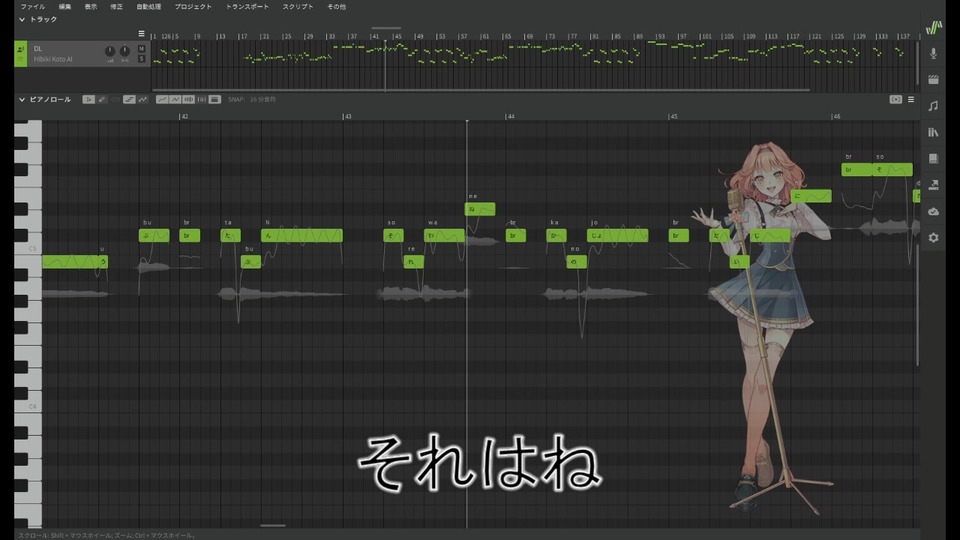Open the Voice microphone panel
This screenshot has height=540, width=960.
click(x=934, y=54)
